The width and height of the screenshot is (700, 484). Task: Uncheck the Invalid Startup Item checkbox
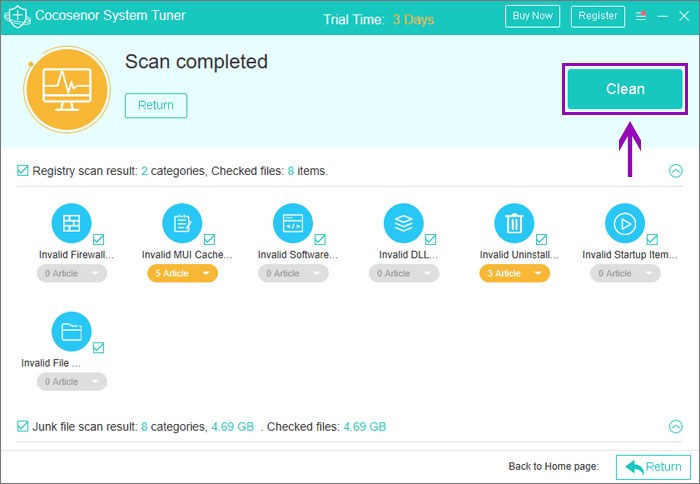[x=652, y=239]
